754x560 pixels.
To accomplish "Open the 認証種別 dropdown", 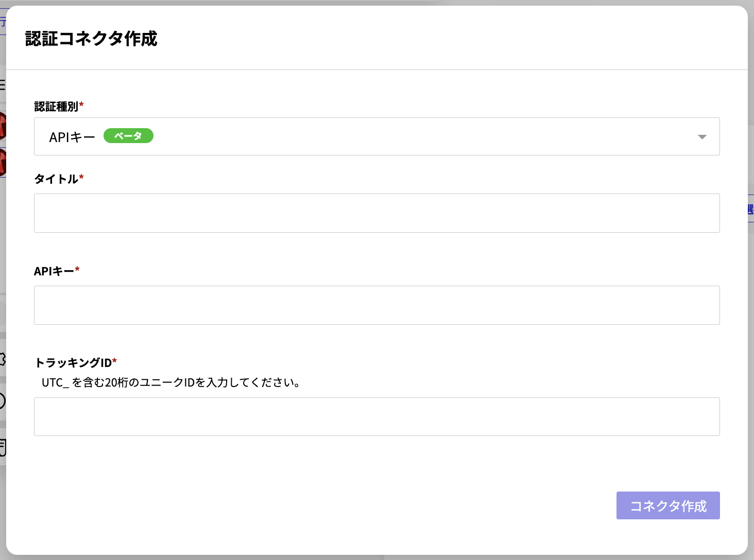I will (376, 136).
